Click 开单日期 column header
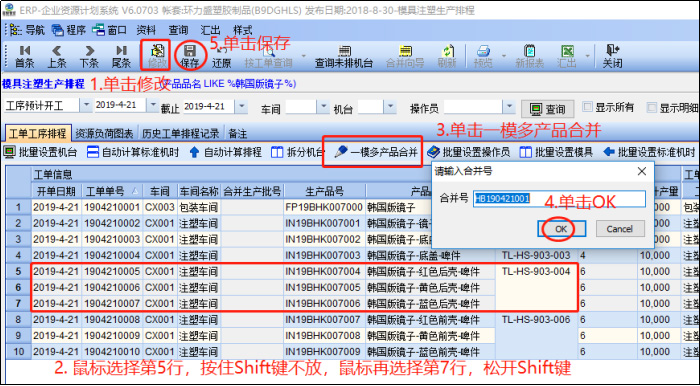This screenshot has height=386, width=700. point(56,191)
